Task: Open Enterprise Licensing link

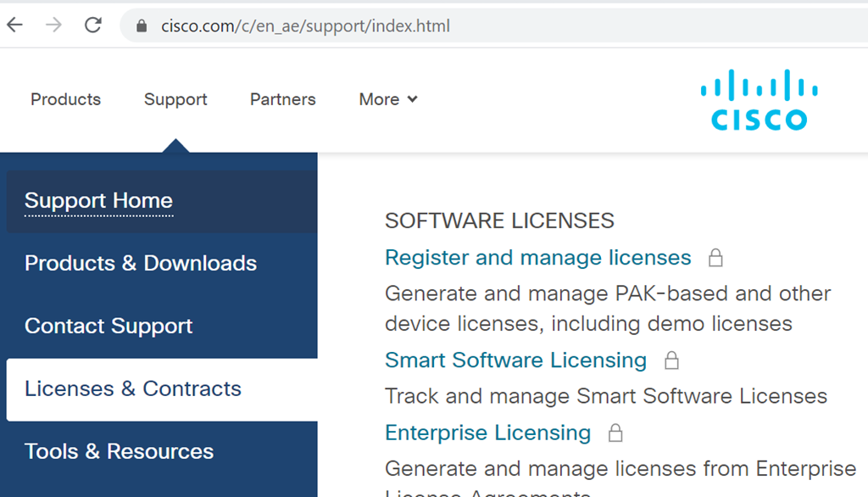Action: tap(487, 433)
